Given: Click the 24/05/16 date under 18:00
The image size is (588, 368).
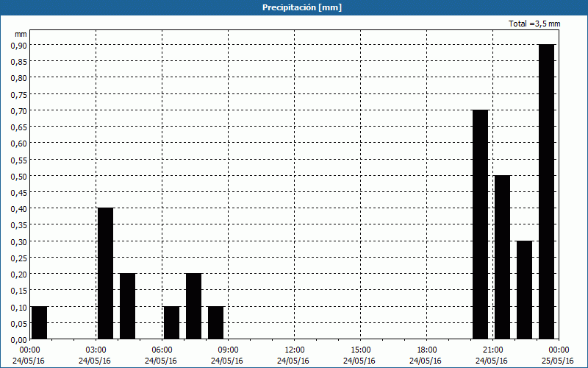Looking at the screenshot, I should click(x=426, y=361).
